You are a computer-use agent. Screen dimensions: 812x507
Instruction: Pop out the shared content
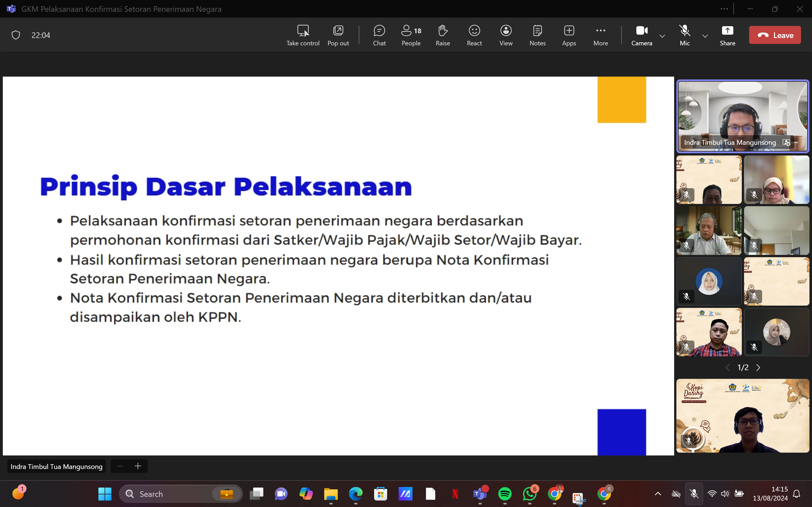point(338,35)
